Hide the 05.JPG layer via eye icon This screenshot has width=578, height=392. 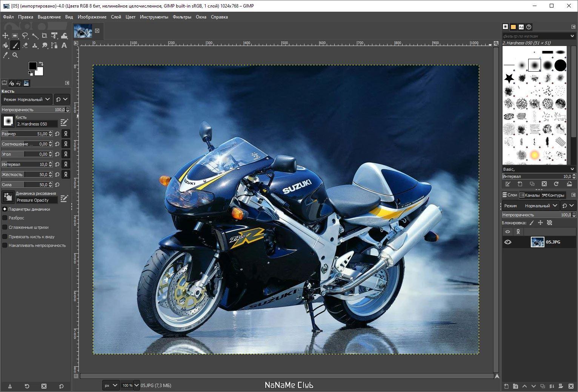pyautogui.click(x=507, y=242)
